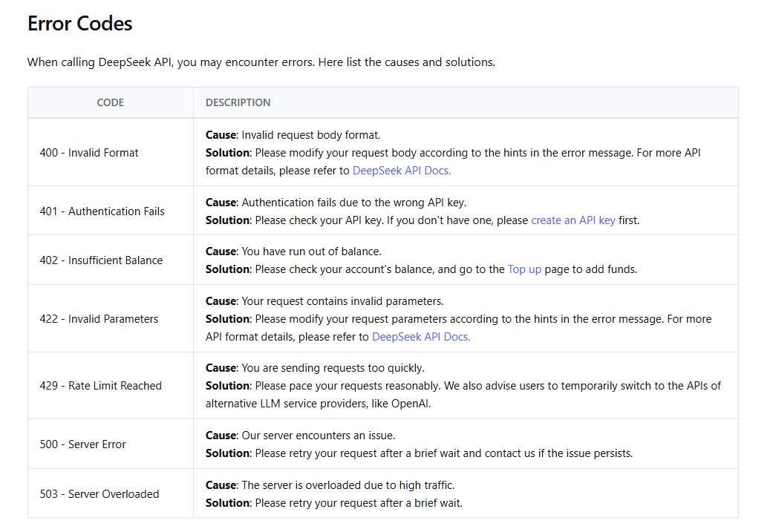The width and height of the screenshot is (773, 532).
Task: Open DeepSeek API Docs link in 400 row
Action: [x=401, y=171]
